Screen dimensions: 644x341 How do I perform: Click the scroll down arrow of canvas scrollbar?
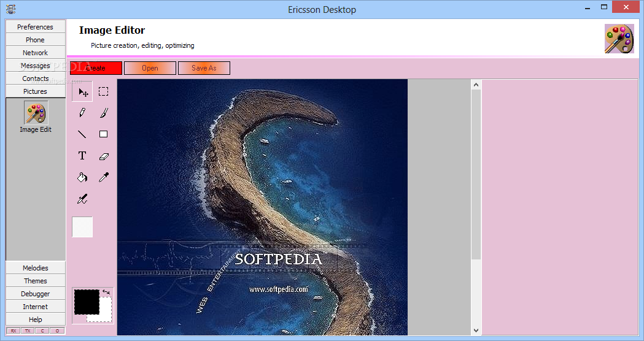coord(476,331)
